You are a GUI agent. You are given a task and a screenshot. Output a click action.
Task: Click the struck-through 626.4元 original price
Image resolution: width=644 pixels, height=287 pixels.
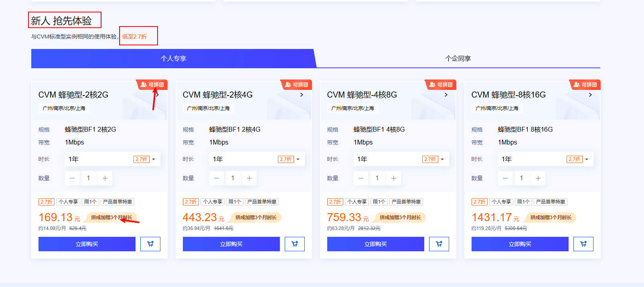[78, 228]
